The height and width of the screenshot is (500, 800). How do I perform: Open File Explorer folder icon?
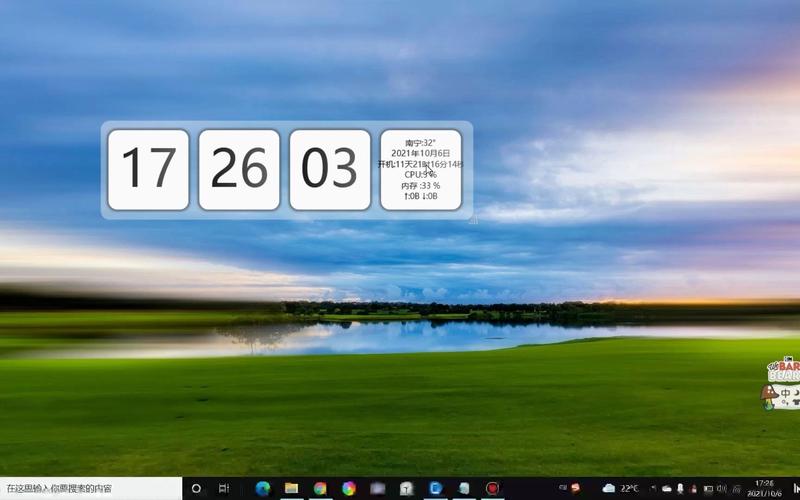click(292, 488)
